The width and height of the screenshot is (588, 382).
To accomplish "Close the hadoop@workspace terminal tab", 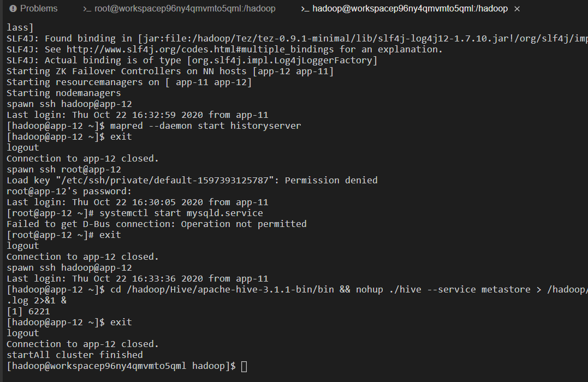I will (x=517, y=9).
